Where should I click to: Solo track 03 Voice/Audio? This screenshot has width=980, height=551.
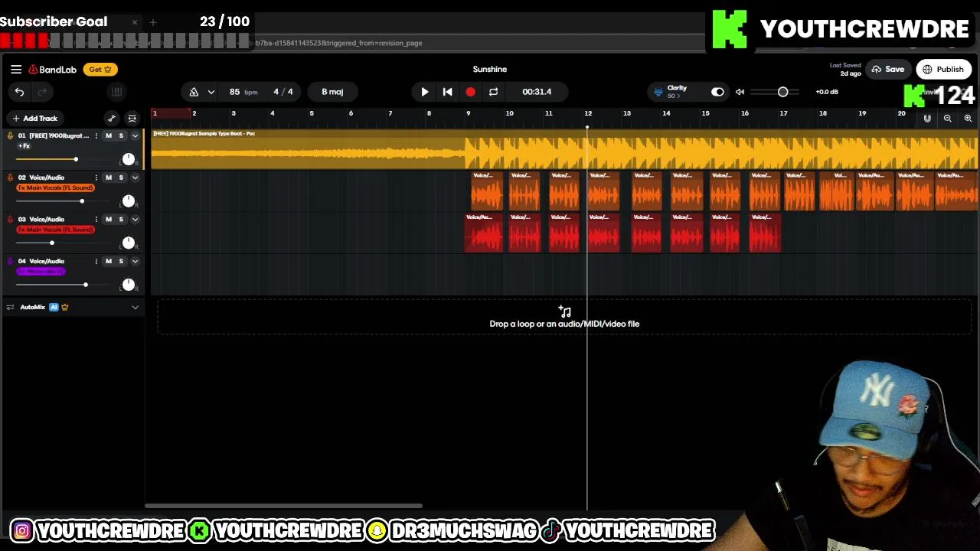[121, 220]
